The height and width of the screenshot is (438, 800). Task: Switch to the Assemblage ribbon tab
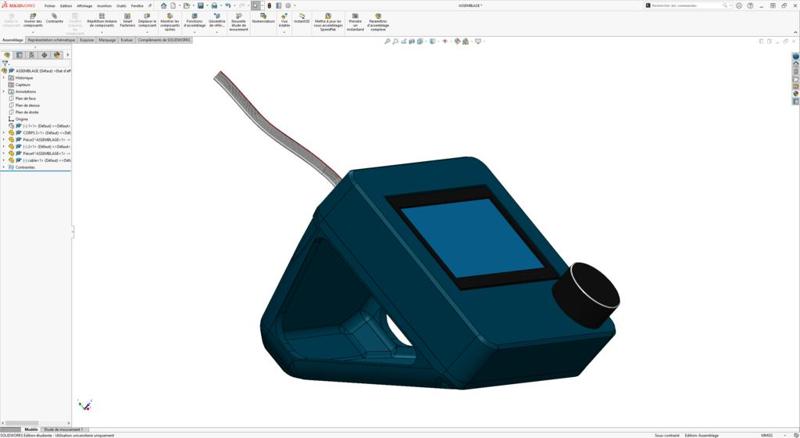[13, 39]
